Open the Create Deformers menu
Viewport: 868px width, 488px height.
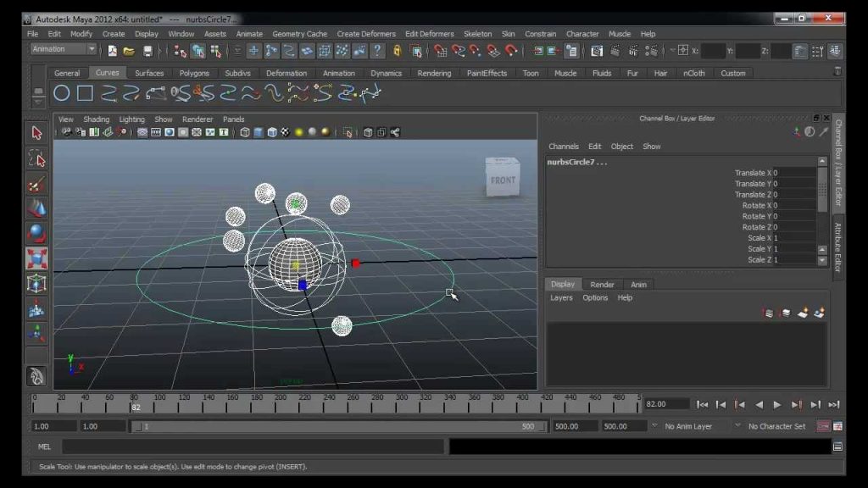[x=366, y=34]
